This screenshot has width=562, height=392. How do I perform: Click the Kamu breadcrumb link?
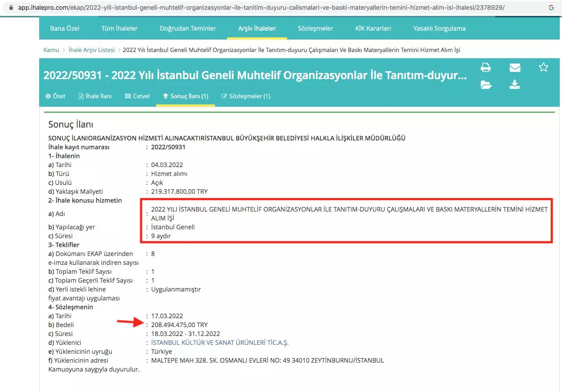pos(51,50)
